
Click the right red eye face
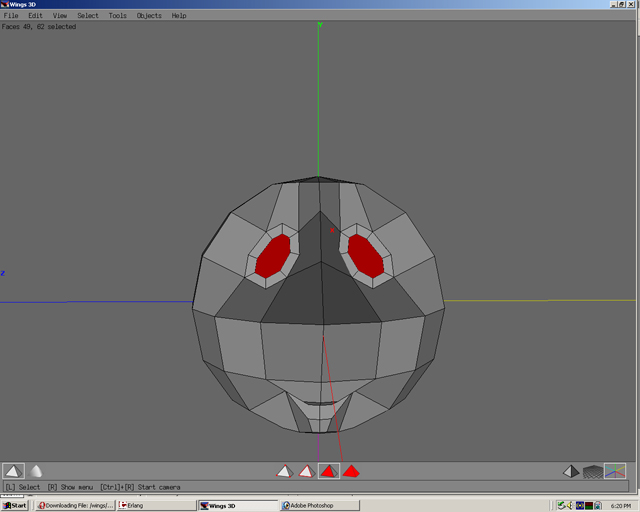366,256
